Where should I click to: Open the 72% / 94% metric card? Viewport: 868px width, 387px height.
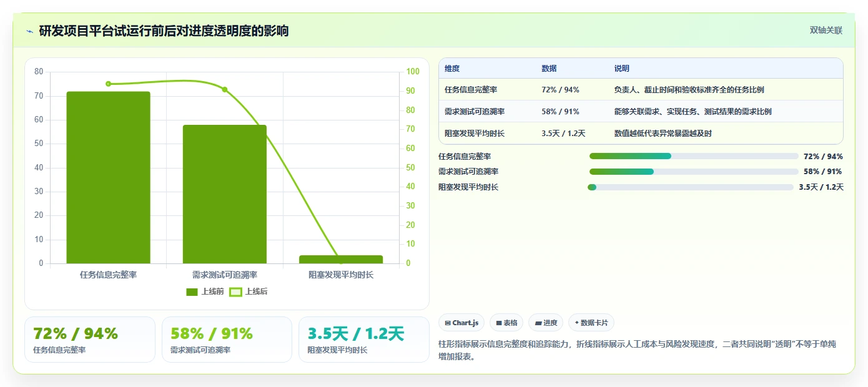tap(90, 340)
